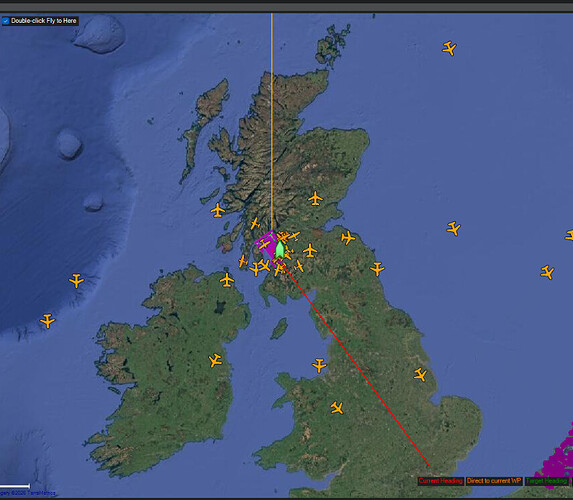573x500 pixels.
Task: Click the Direct to current WP legend label
Action: click(494, 481)
